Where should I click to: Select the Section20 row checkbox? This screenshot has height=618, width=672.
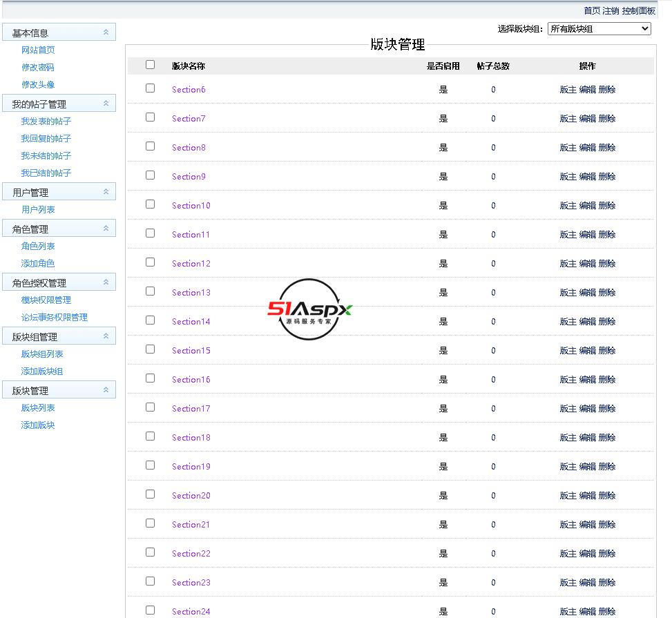click(151, 494)
